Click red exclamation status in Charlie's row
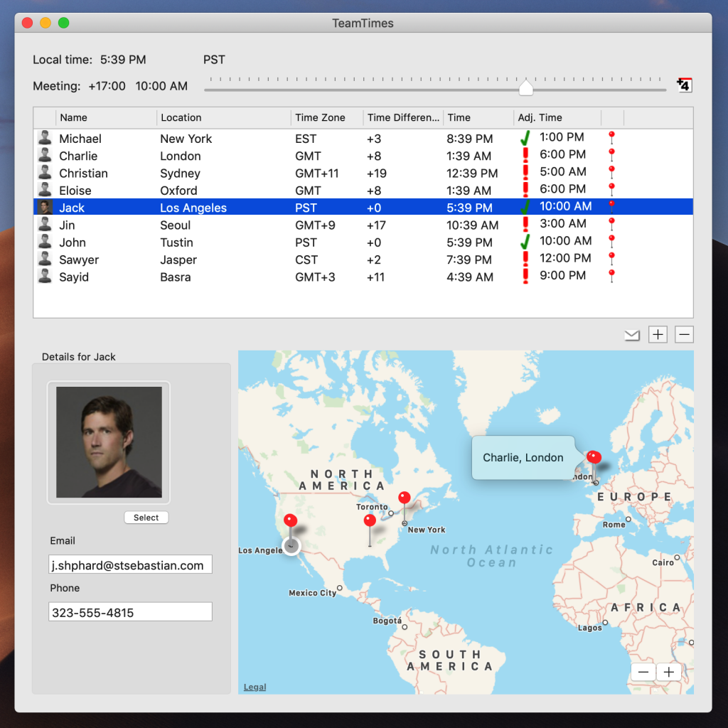Viewport: 728px width, 728px height. (x=525, y=155)
